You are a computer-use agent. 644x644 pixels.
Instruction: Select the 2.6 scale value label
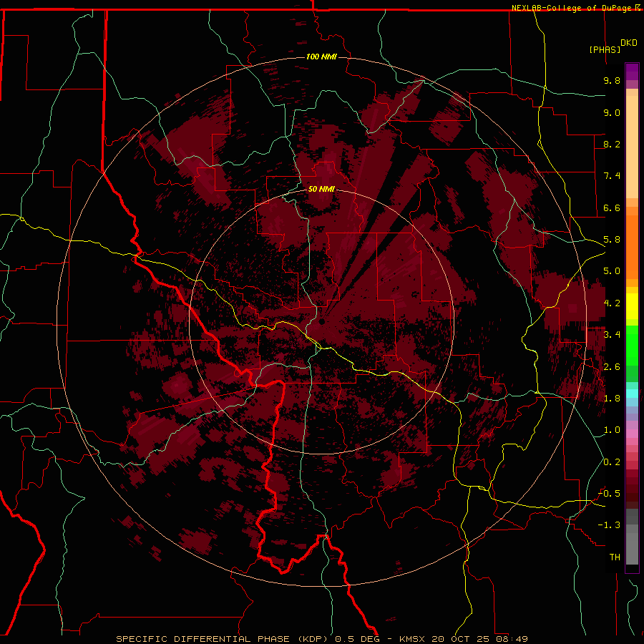coord(612,367)
